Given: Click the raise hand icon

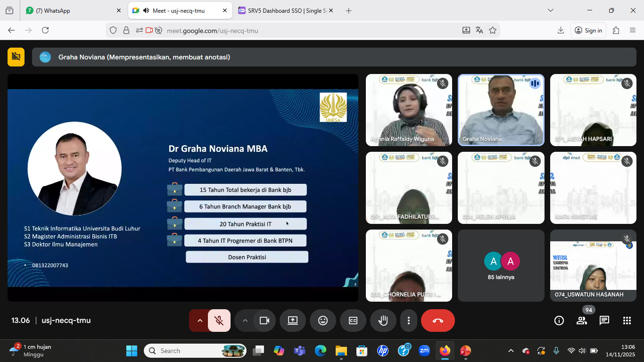Looking at the screenshot, I should (x=383, y=321).
